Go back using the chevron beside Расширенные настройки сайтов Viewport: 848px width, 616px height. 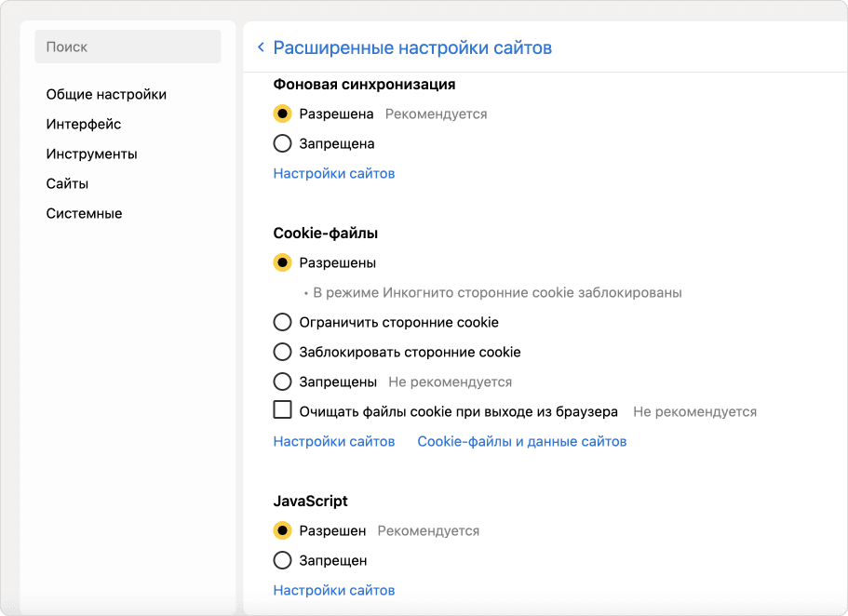261,47
